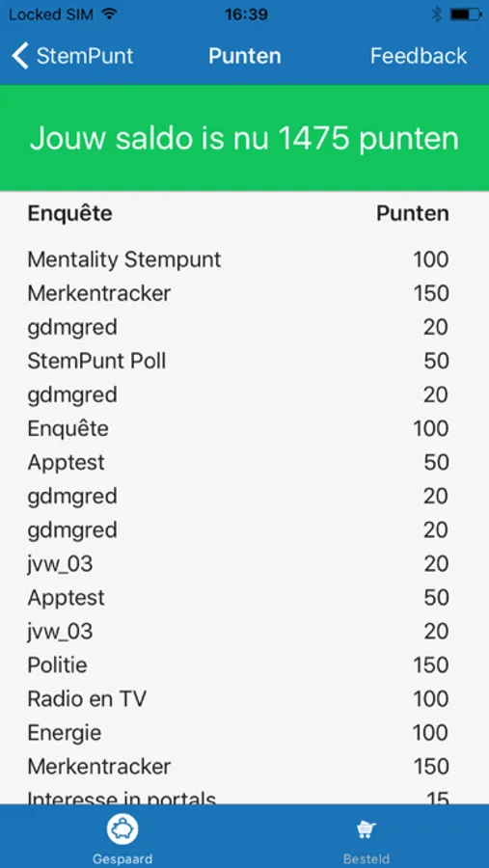Open the Gespaard piggy bank tab
Viewport: 489px width, 868px height.
(x=122, y=837)
